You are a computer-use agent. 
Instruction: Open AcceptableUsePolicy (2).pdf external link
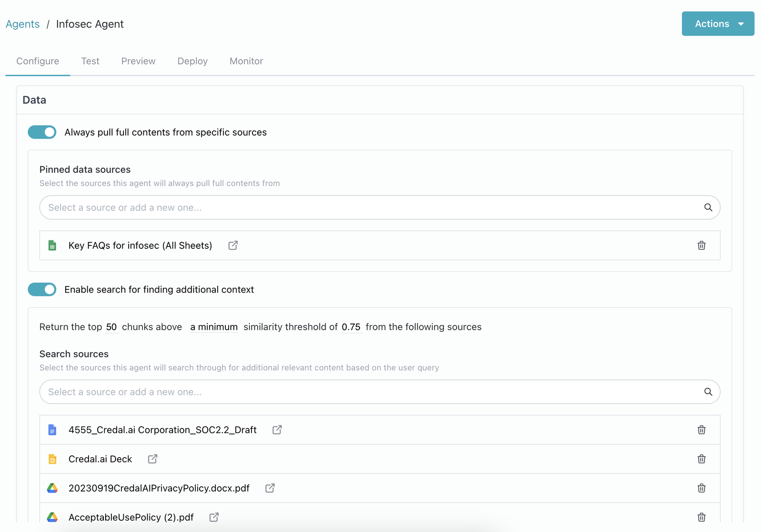pos(214,517)
